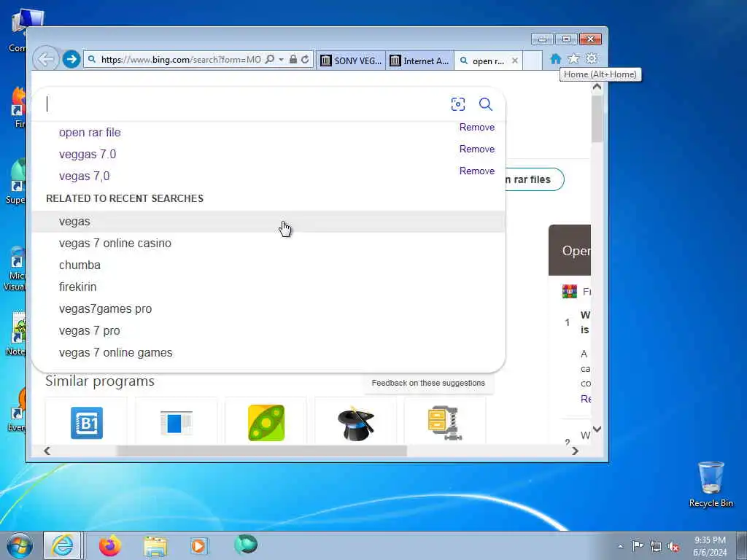The height and width of the screenshot is (560, 747).
Task: Open Tools with the gear icon
Action: point(592,58)
